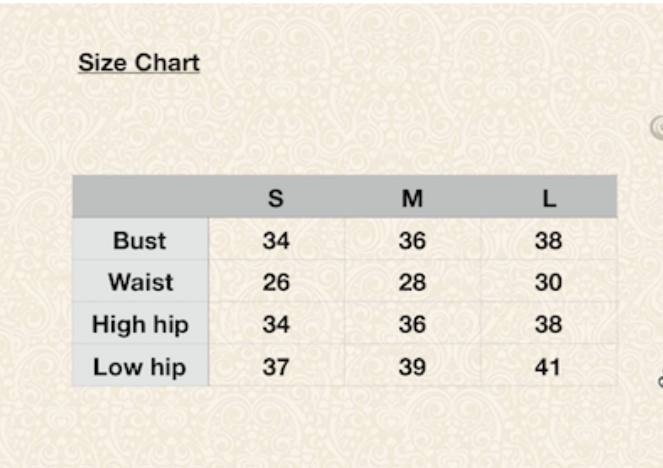663x468 pixels.
Task: Select Waist value 28 in M column
Action: 412,282
